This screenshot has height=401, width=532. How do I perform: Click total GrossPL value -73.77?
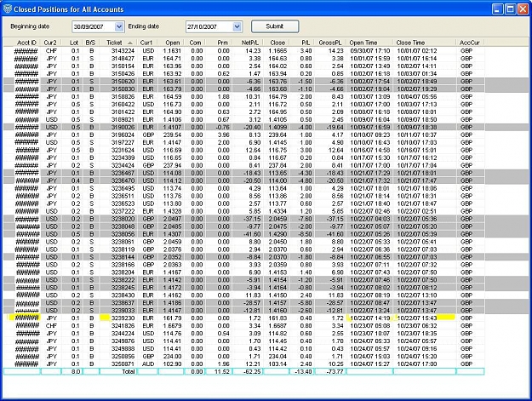coord(335,371)
